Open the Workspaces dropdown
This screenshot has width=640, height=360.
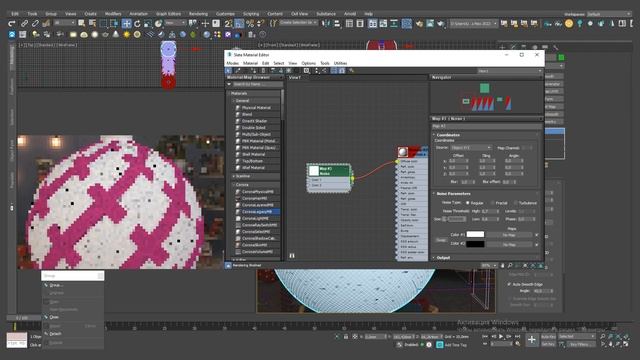(609, 14)
